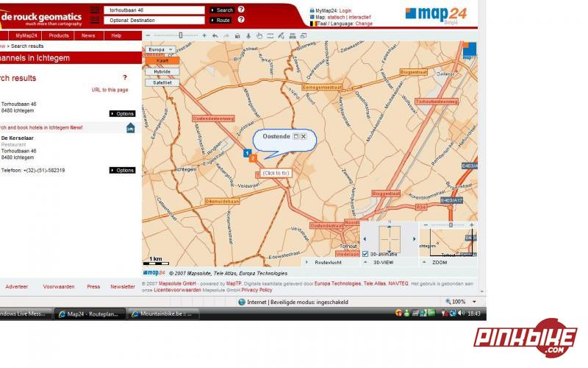Click the Route button

(x=221, y=20)
